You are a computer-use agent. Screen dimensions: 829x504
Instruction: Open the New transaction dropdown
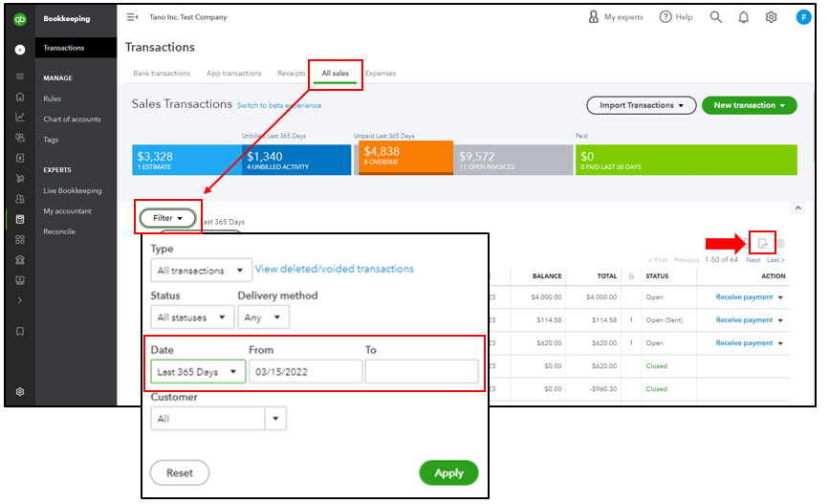pos(750,105)
